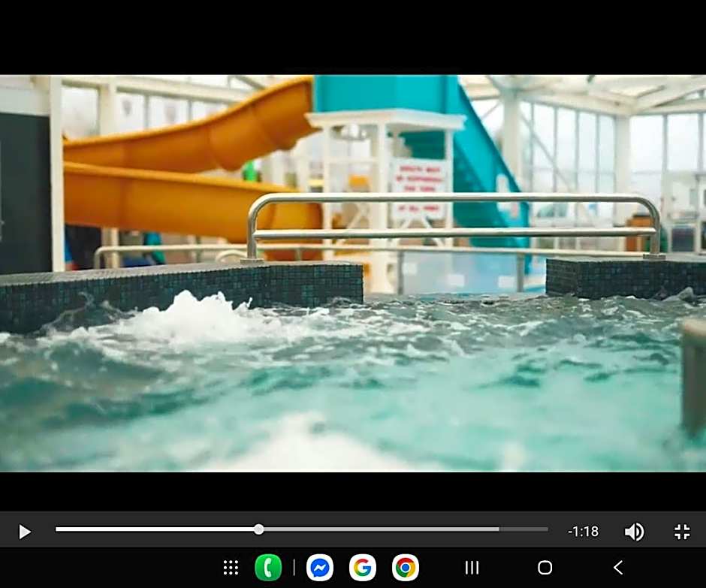Launch Chrome browser from the taskbar
The width and height of the screenshot is (706, 588).
pyautogui.click(x=406, y=568)
